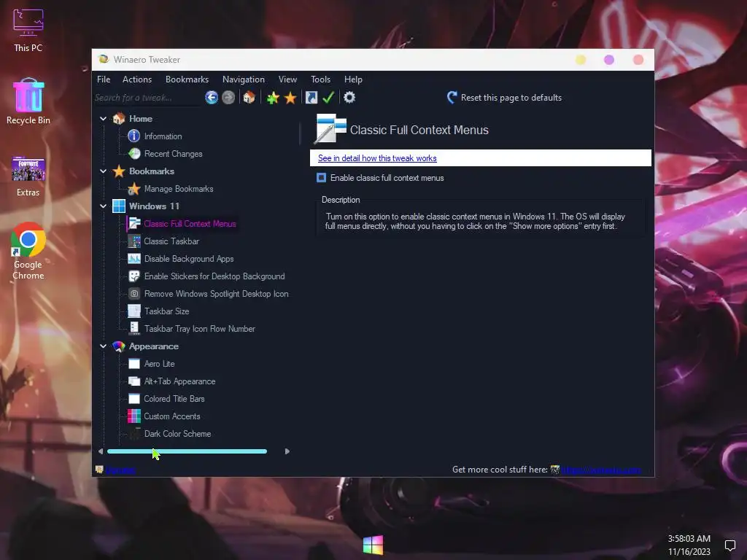Focus the 'Search for a tweak' field
Screen dimensions: 747x560
tap(147, 98)
